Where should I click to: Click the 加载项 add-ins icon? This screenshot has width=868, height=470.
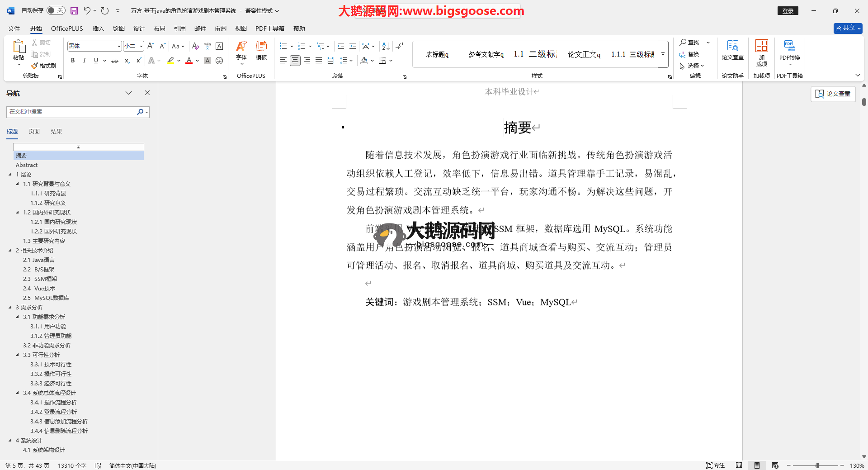pyautogui.click(x=761, y=52)
